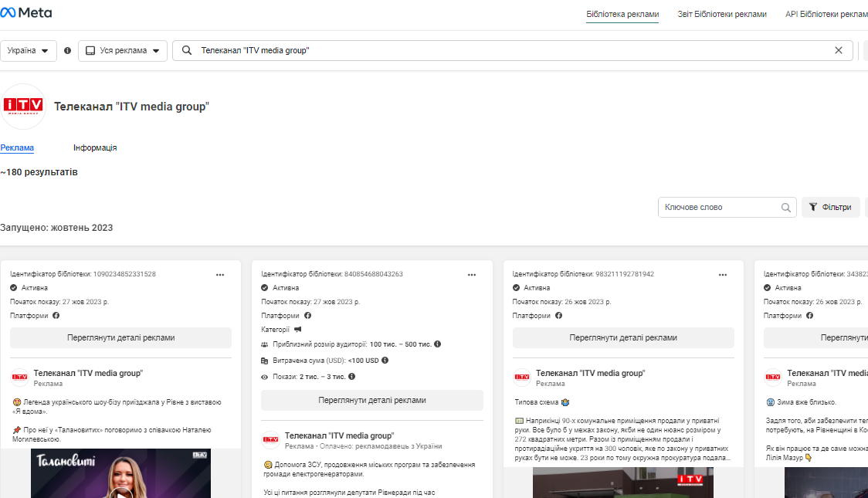Open the Бібліотека реклами tab
The height and width of the screenshot is (498, 868).
pos(622,15)
